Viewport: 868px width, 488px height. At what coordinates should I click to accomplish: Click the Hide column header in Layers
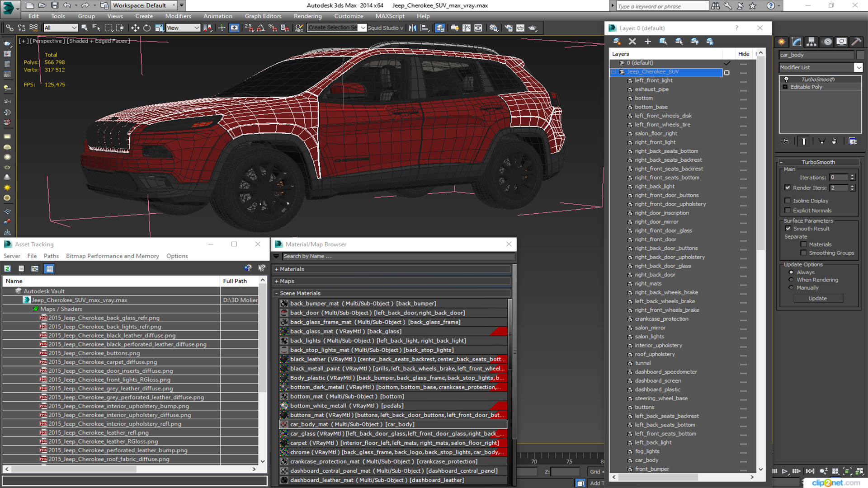pyautogui.click(x=744, y=54)
